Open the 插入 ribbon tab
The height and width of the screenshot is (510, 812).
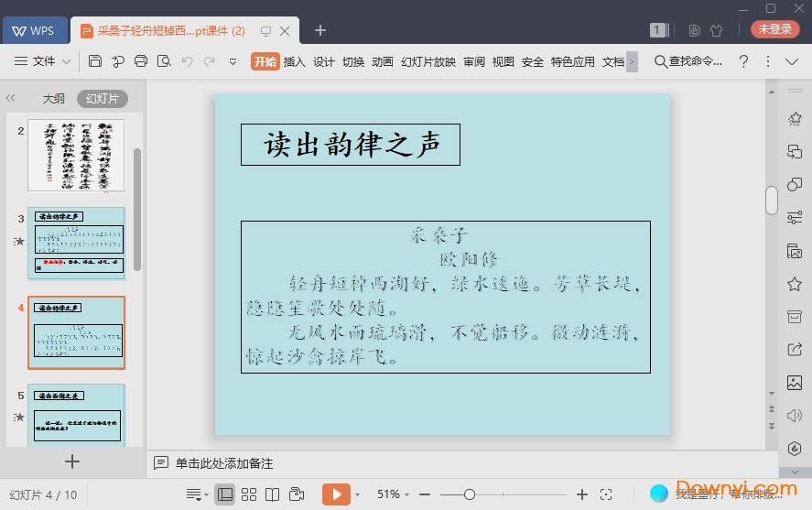[x=294, y=61]
